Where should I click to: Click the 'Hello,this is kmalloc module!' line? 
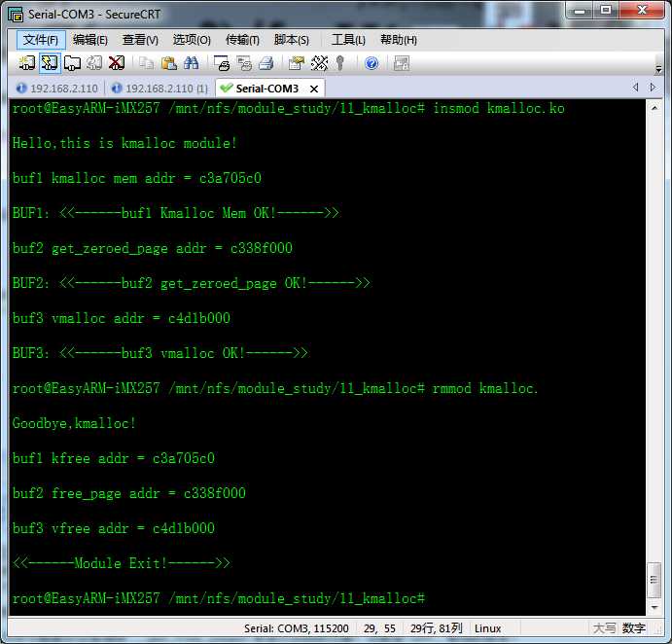coord(124,143)
